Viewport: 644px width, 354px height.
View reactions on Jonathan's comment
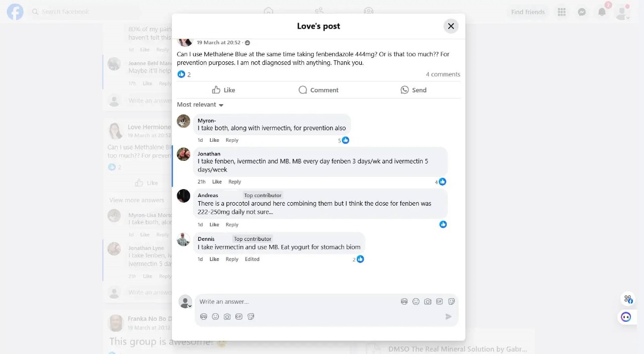440,182
